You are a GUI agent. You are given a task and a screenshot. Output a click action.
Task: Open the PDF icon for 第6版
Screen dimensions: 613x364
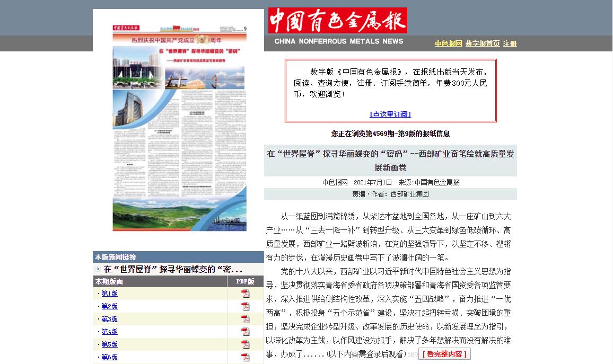coord(245,357)
